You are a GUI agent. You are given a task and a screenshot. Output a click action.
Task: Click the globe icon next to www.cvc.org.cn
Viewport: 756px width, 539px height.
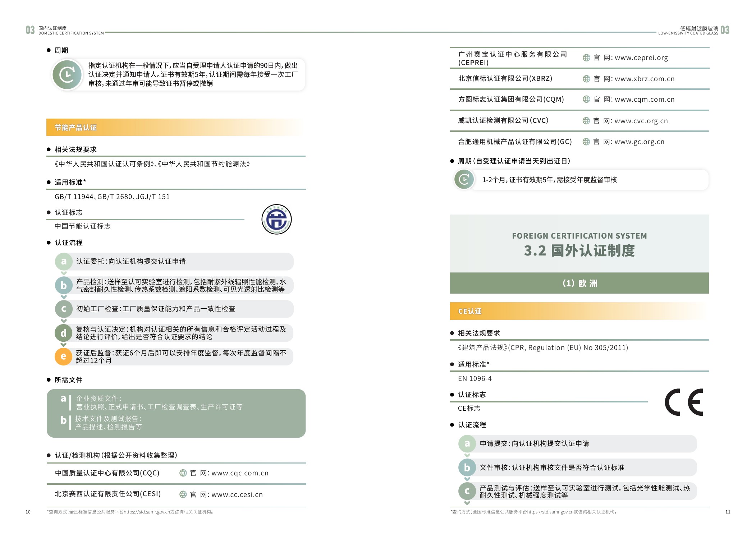[586, 121]
